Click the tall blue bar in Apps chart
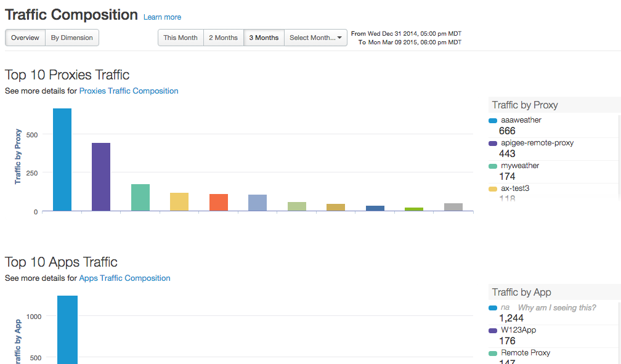The height and width of the screenshot is (364, 621). pyautogui.click(x=67, y=330)
